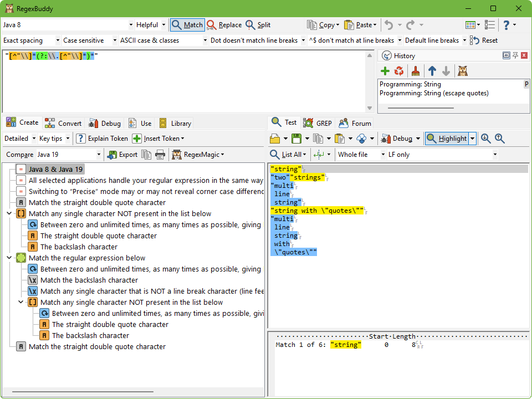Click the owl icon in the History toolbar
This screenshot has height=399, width=532.
pos(462,71)
